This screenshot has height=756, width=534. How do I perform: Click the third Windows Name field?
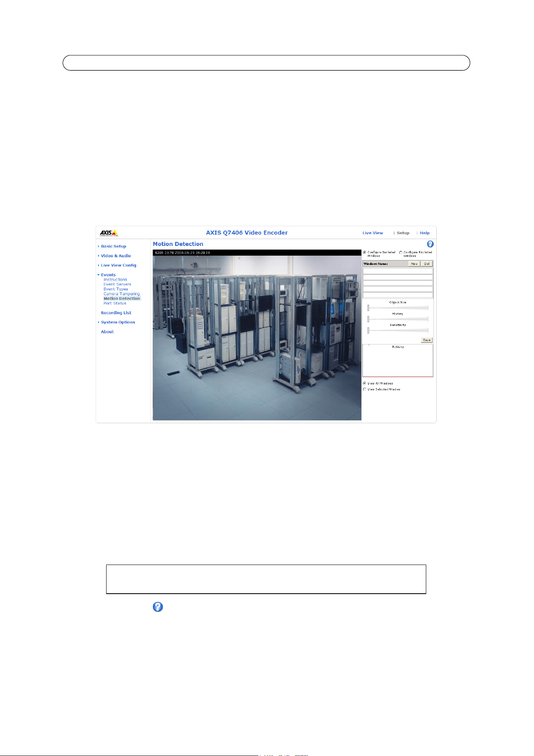point(398,283)
